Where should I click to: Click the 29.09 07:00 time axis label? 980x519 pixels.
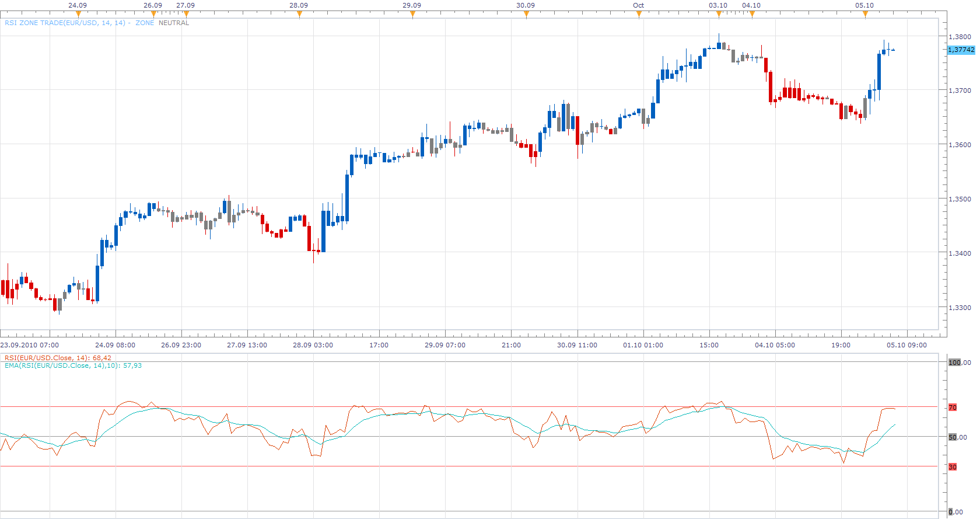pyautogui.click(x=445, y=345)
